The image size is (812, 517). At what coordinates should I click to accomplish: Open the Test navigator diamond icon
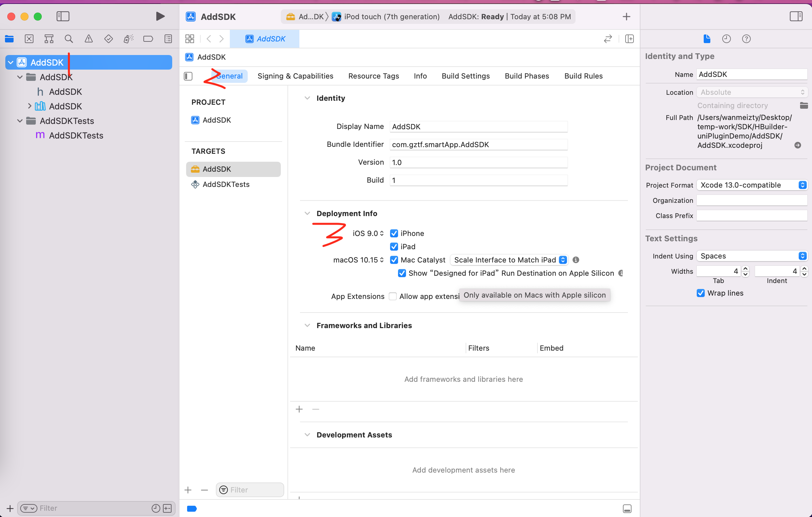tap(109, 39)
